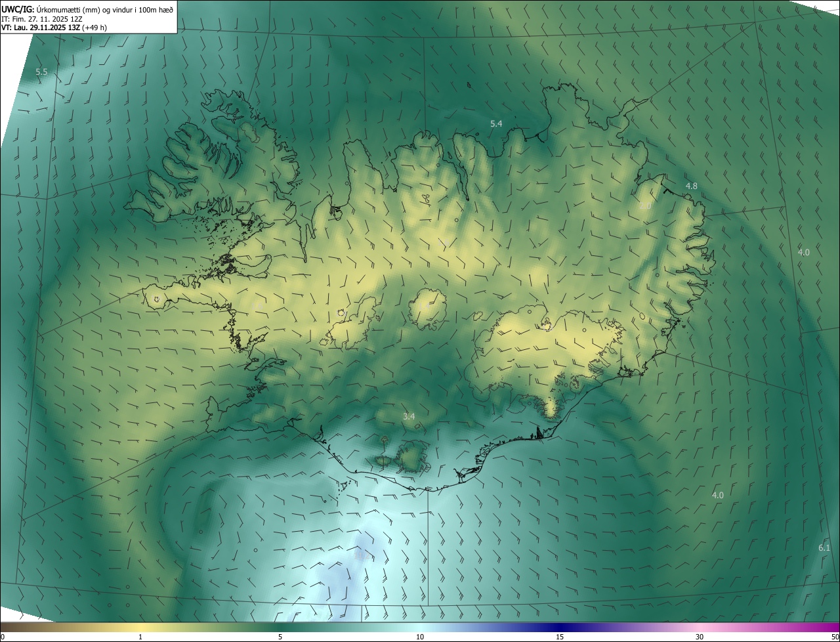Click the '10' tick on the color scale
The width and height of the screenshot is (840, 642).
click(420, 637)
